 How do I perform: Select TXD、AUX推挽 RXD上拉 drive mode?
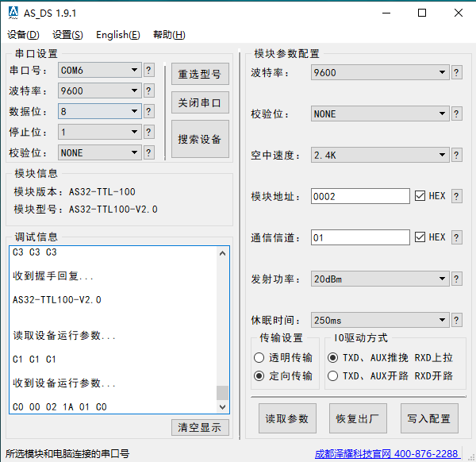click(332, 357)
